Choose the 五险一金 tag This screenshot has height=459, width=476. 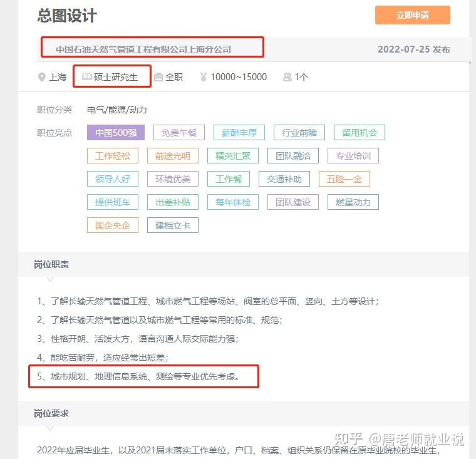point(344,179)
